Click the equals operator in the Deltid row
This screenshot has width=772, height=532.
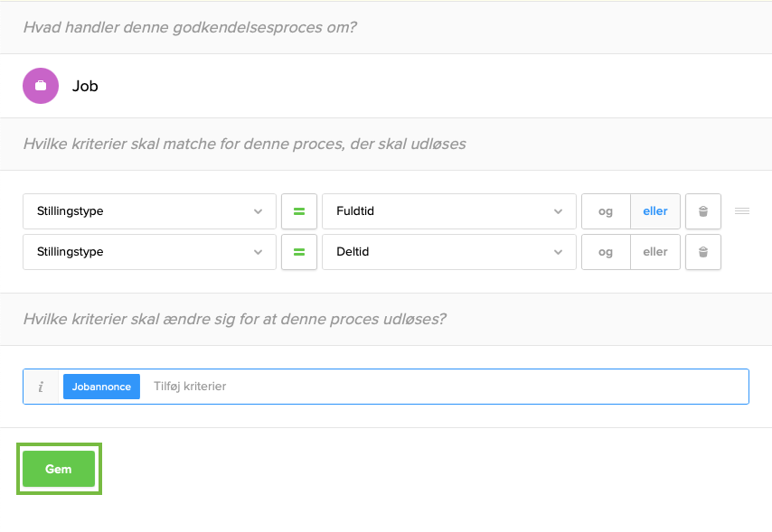click(x=299, y=252)
